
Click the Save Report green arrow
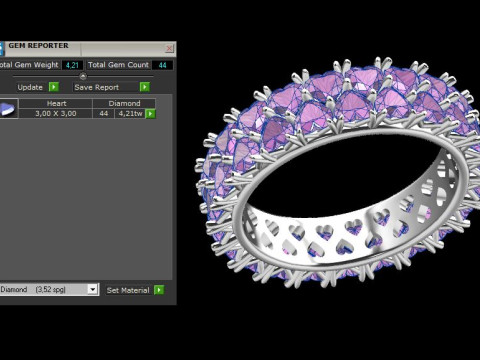point(144,87)
